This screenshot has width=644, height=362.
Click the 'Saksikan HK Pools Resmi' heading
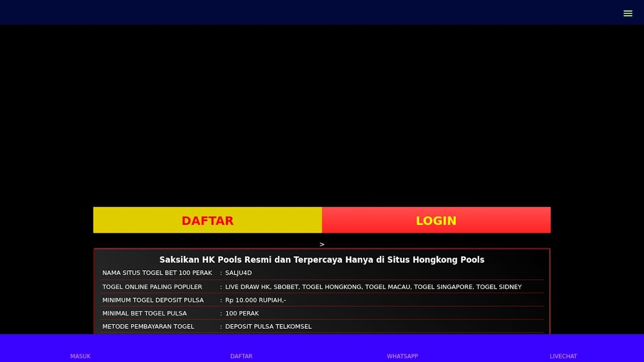tap(322, 260)
